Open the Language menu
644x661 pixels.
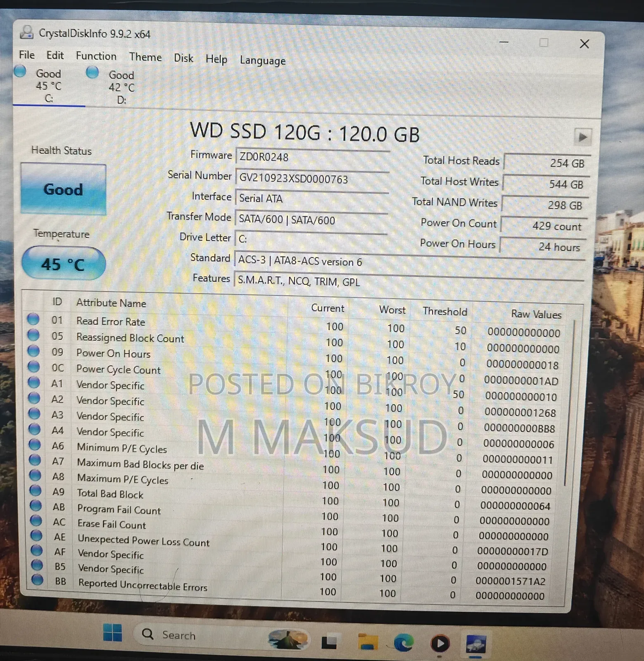[263, 61]
